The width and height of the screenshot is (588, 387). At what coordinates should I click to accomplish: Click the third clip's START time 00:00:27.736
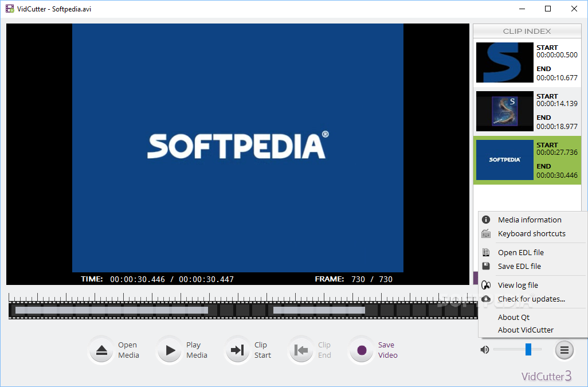(557, 153)
